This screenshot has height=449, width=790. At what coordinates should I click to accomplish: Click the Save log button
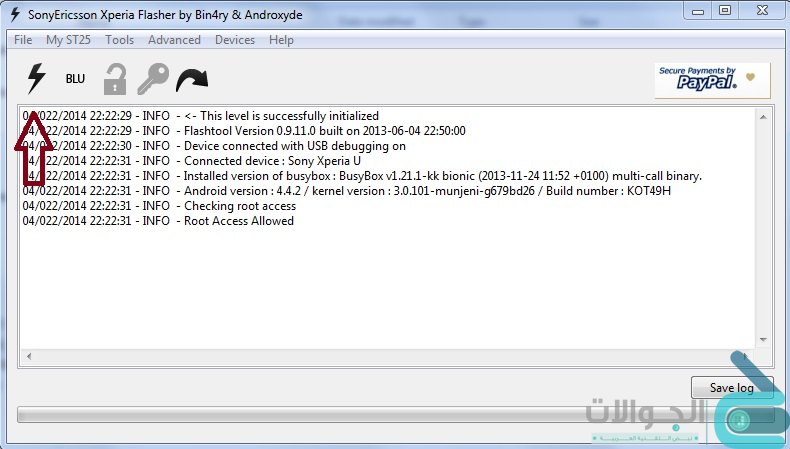pos(732,388)
